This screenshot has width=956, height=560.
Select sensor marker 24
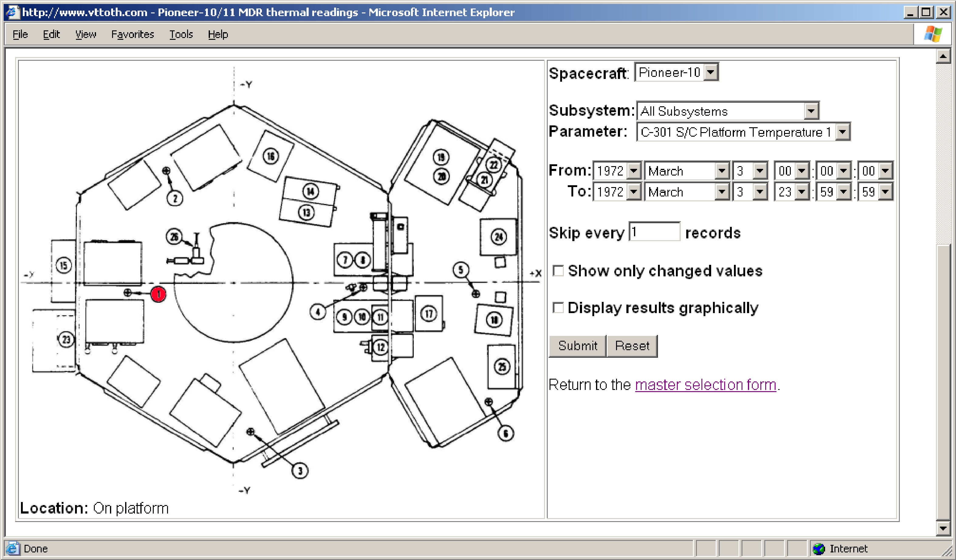(499, 237)
